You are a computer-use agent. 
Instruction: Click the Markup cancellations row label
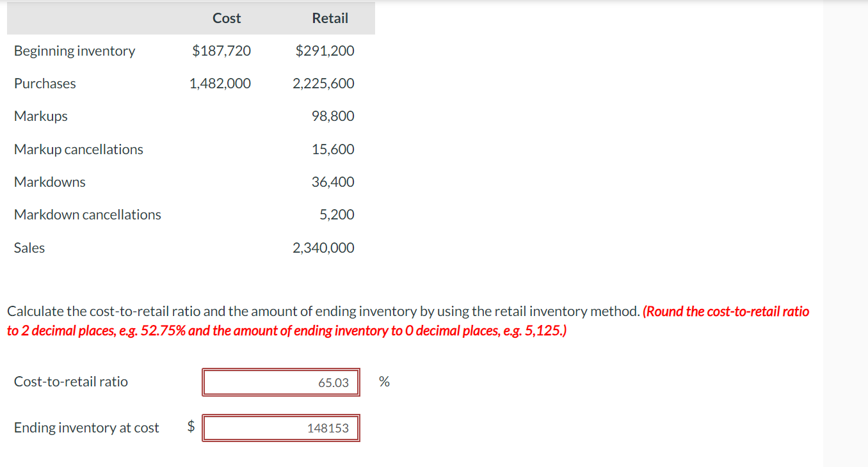coord(78,149)
